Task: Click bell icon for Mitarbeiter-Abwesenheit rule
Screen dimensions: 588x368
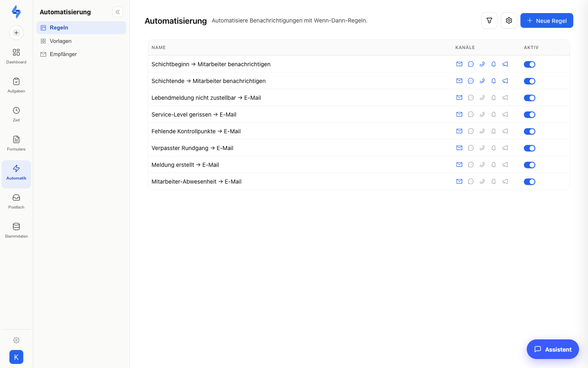Action: 494,182
